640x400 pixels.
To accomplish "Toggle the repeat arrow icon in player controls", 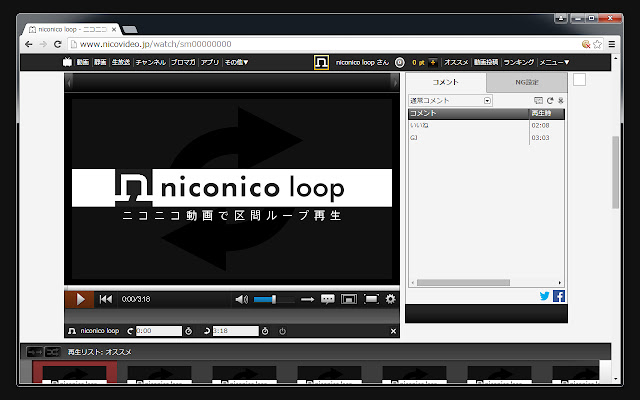I will click(x=307, y=300).
